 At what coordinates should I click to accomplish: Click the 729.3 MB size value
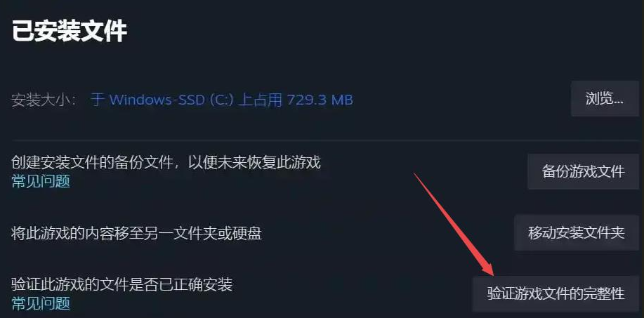(320, 100)
